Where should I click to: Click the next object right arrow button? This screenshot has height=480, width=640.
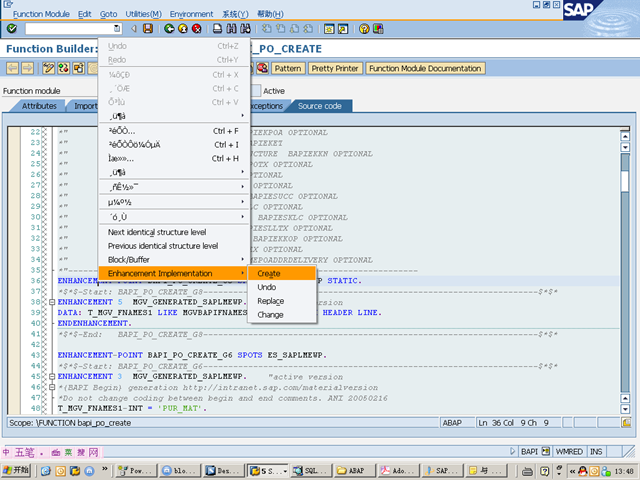tap(27, 68)
